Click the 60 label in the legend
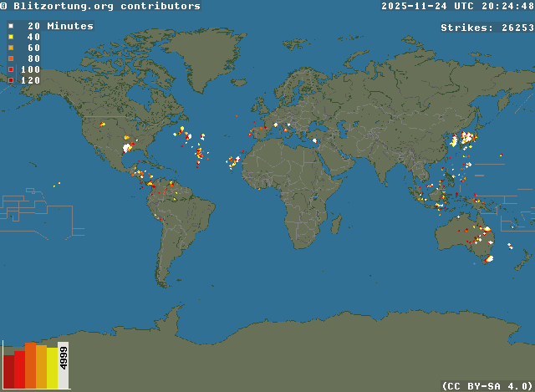535x392 pixels. click(33, 48)
